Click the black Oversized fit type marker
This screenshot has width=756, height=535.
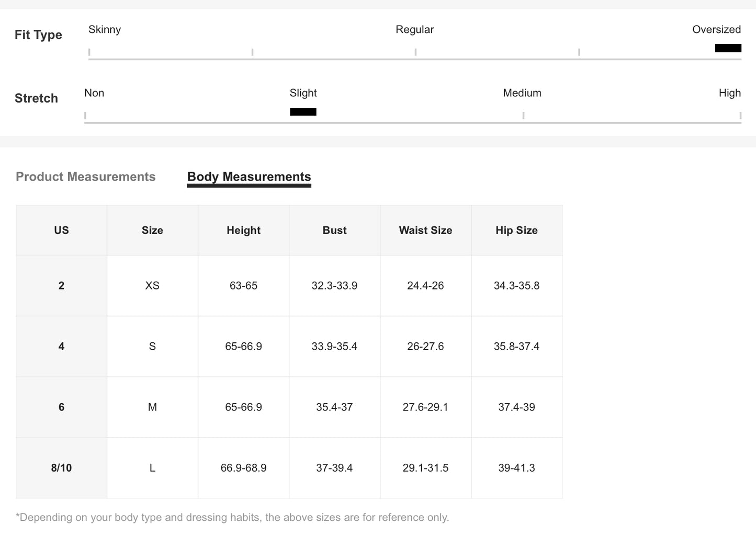(728, 48)
